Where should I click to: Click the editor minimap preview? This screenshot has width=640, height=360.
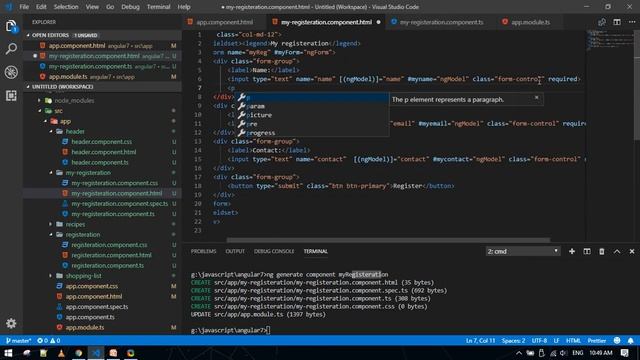[609, 40]
